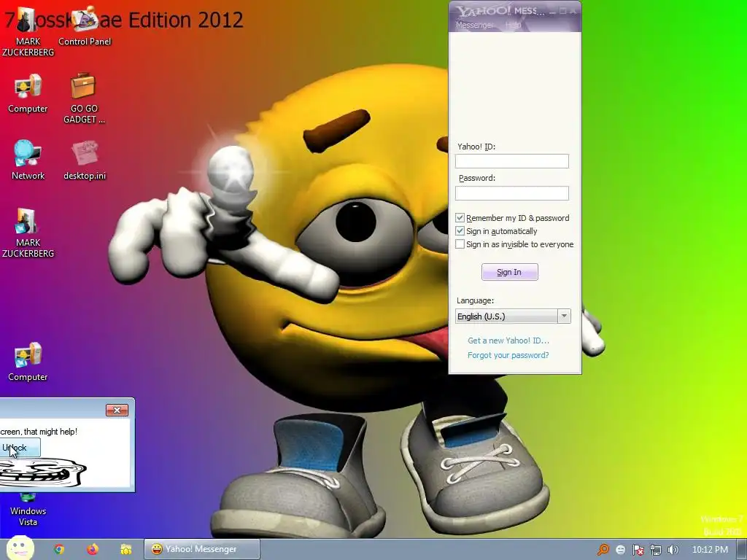Focus the Password input field
Screen dimensions: 747x560
coord(512,192)
